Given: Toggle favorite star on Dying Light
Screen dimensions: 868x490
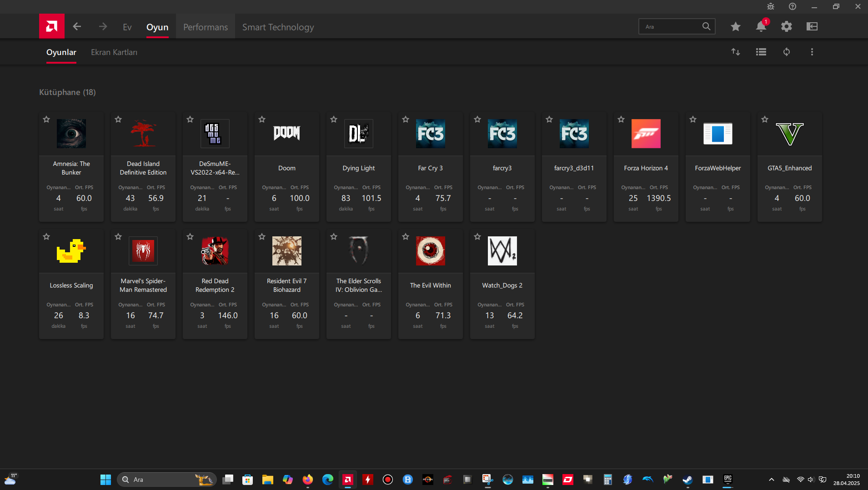Looking at the screenshot, I should 334,119.
